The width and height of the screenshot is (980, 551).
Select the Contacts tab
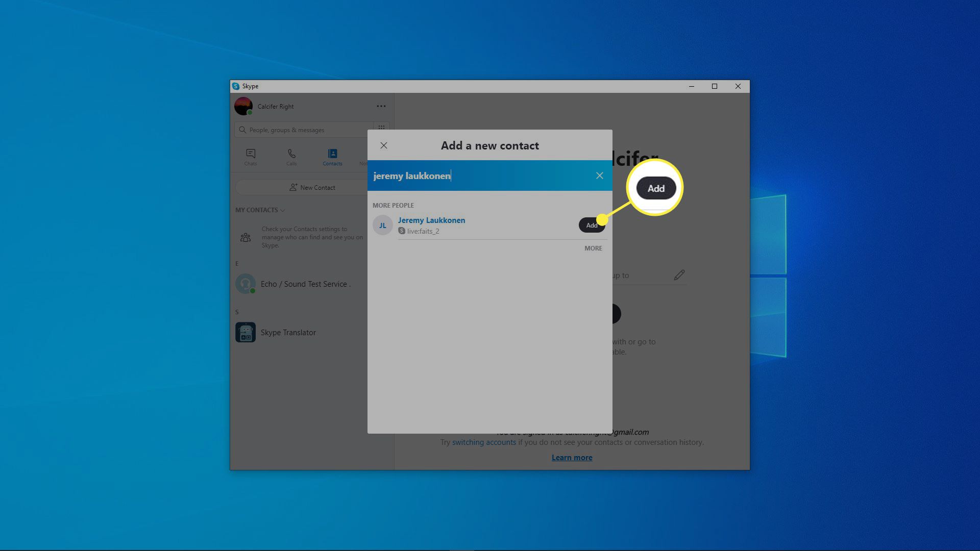tap(332, 157)
